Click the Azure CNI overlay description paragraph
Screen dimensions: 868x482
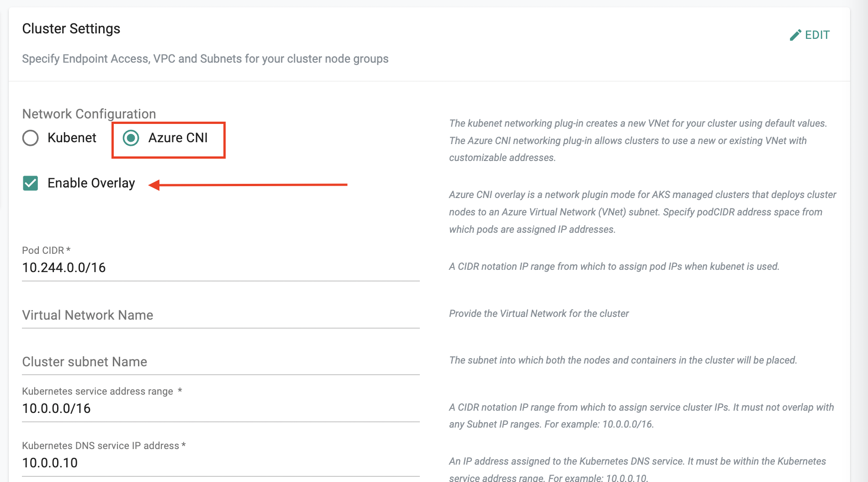[x=642, y=212]
